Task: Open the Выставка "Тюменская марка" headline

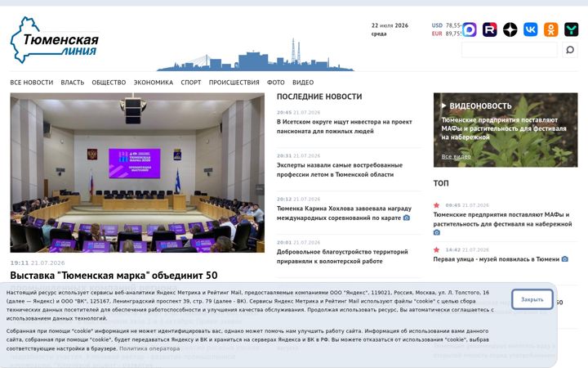Action: tap(114, 276)
